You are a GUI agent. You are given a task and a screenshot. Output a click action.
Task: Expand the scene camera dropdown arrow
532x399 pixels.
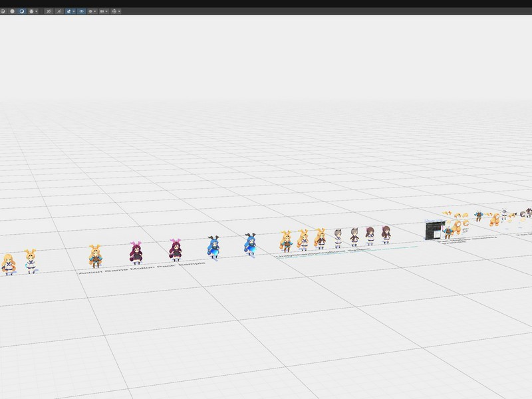[106, 11]
